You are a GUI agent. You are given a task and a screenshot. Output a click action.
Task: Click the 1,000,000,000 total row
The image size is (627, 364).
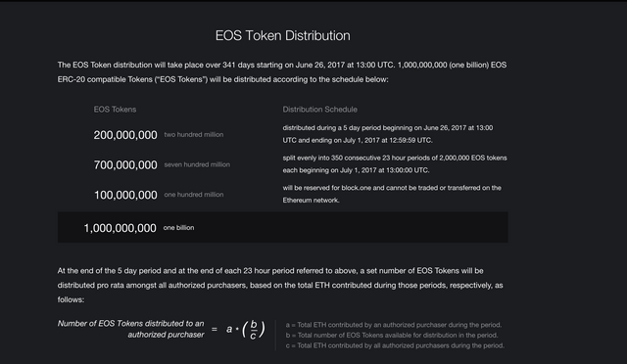[x=283, y=227]
